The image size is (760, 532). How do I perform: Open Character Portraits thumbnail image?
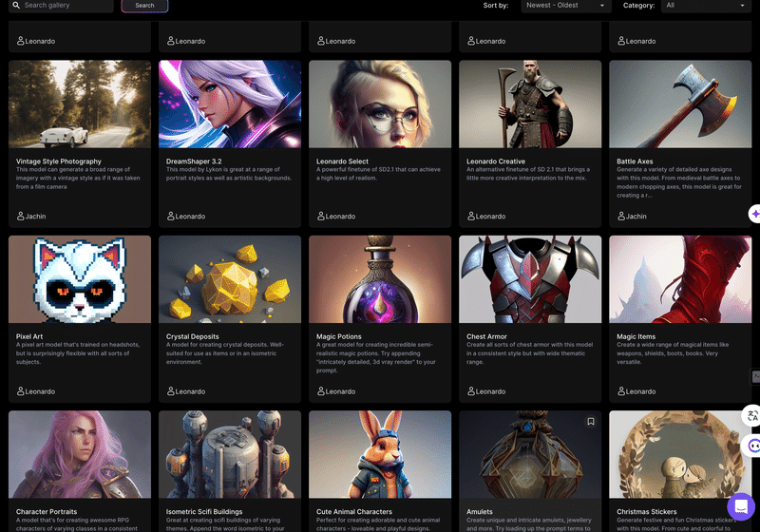(x=80, y=454)
